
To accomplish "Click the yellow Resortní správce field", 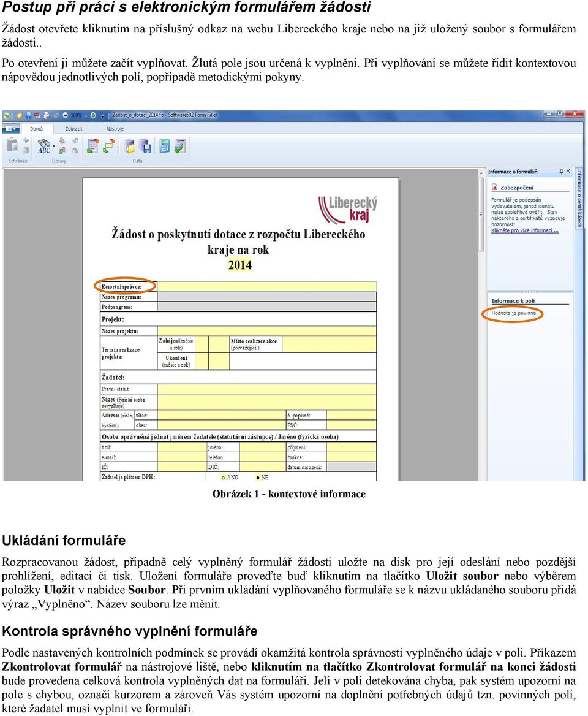I will coord(267,287).
